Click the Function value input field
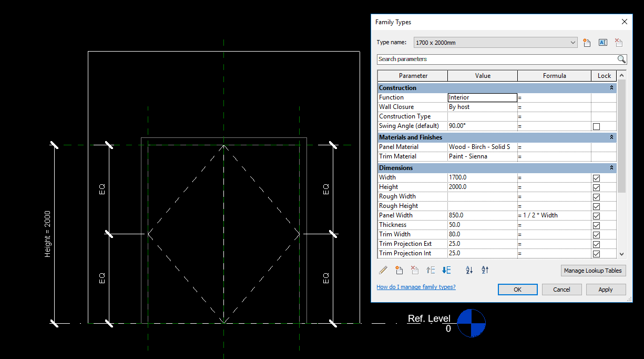Screen dimensions: 644x359 click(x=482, y=97)
